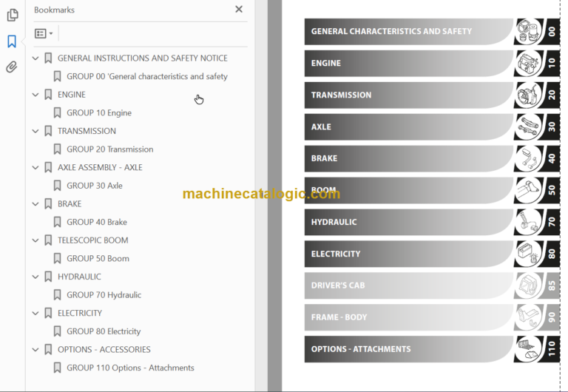The image size is (568, 392).
Task: Click bookmark ribbon icon beside GROUP 30 Axle
Action: (x=57, y=186)
